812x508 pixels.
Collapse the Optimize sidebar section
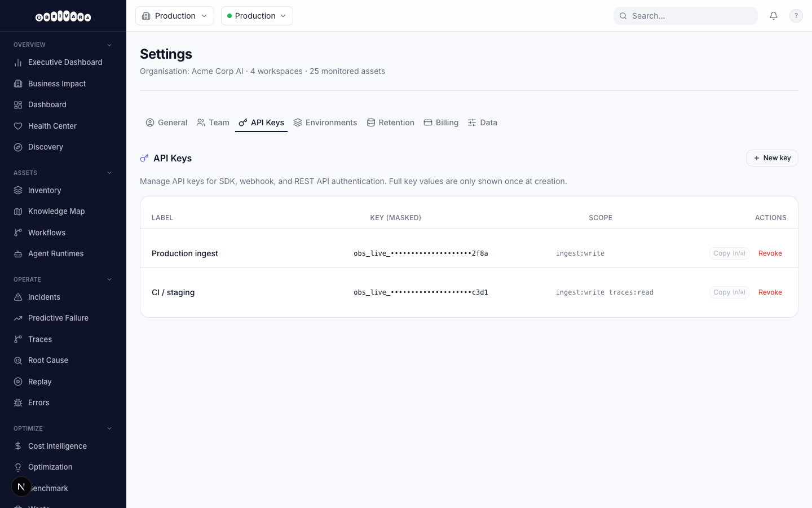[x=109, y=428]
